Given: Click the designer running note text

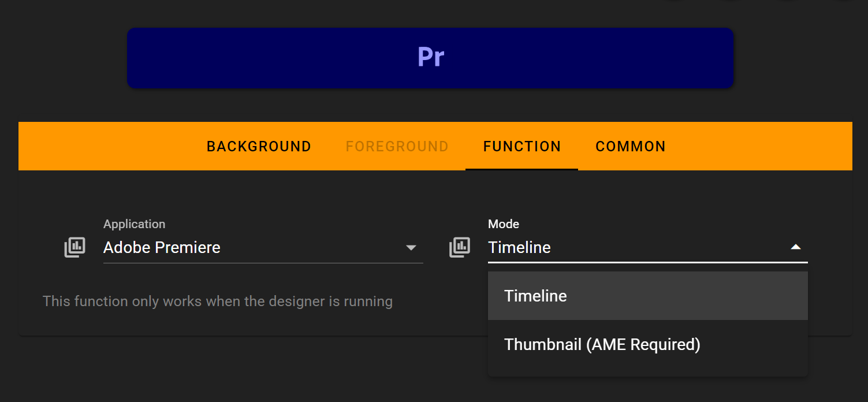Looking at the screenshot, I should coord(218,301).
